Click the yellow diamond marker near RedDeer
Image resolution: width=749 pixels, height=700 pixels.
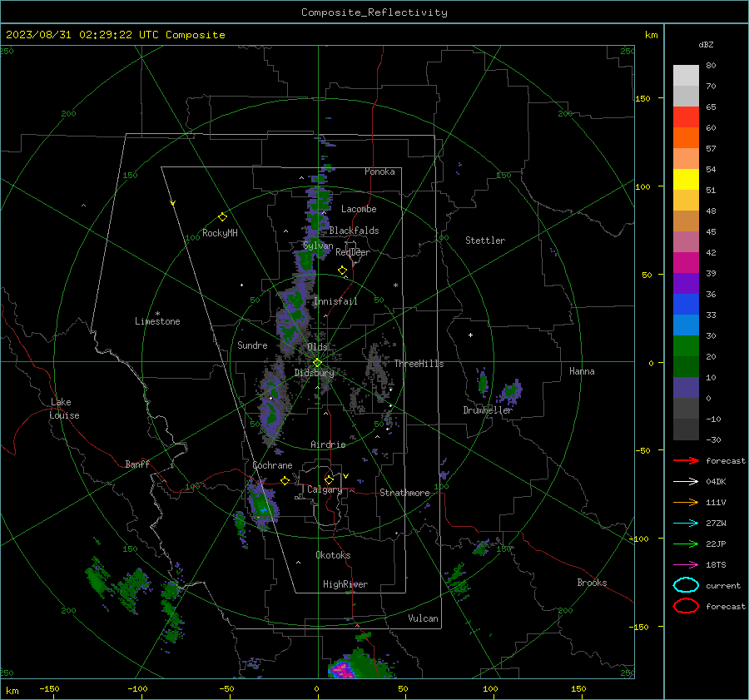tap(343, 271)
